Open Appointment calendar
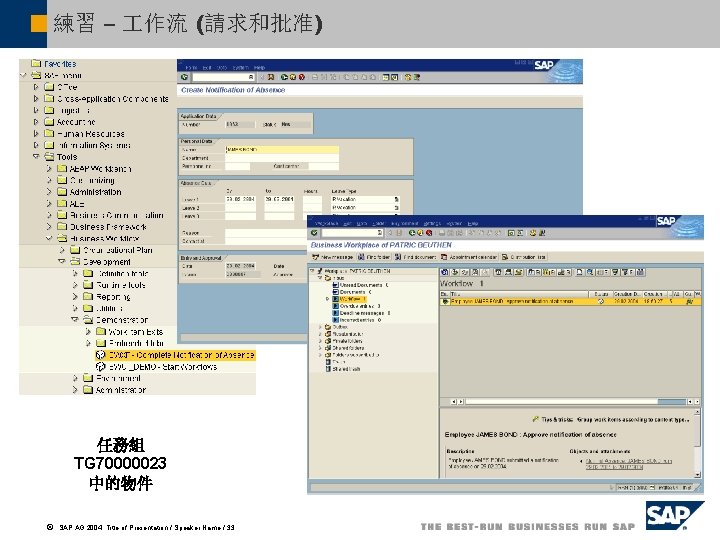720x540 pixels. 469,257
